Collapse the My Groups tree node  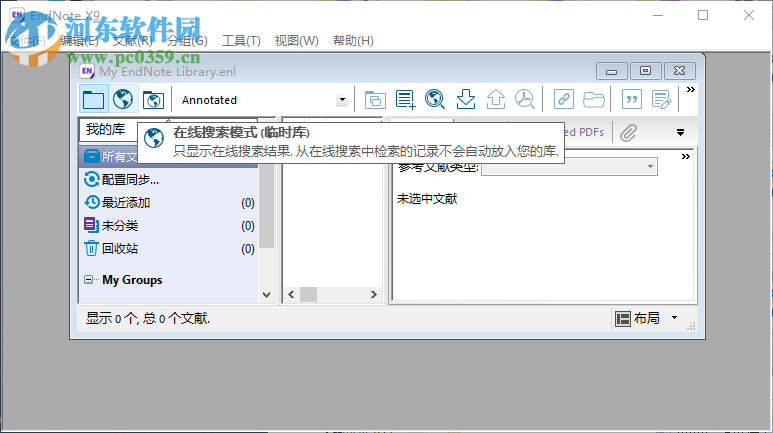[88, 280]
